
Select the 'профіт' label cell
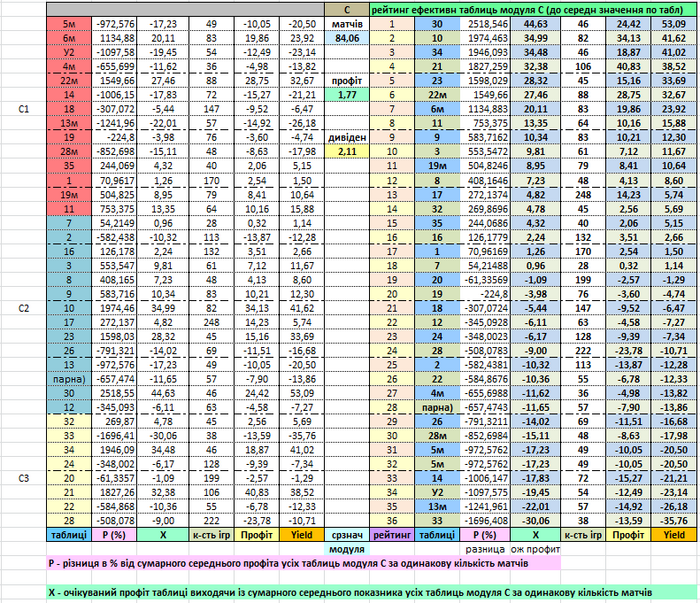click(347, 81)
